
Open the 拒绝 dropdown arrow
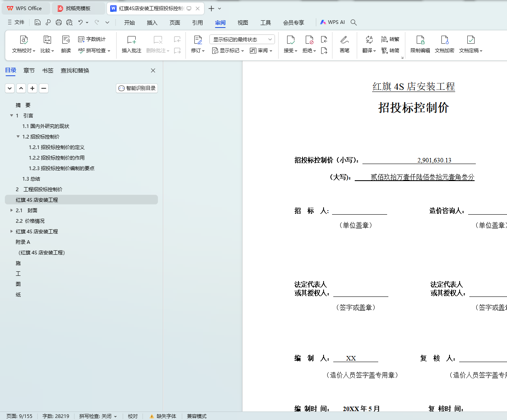point(315,51)
